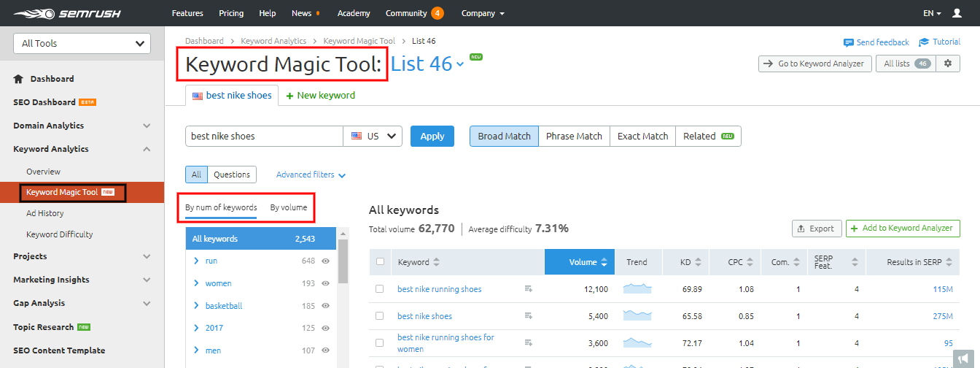Screen dimensions: 980x368
Task: Sort by Results in SERP column
Action: tap(948, 262)
